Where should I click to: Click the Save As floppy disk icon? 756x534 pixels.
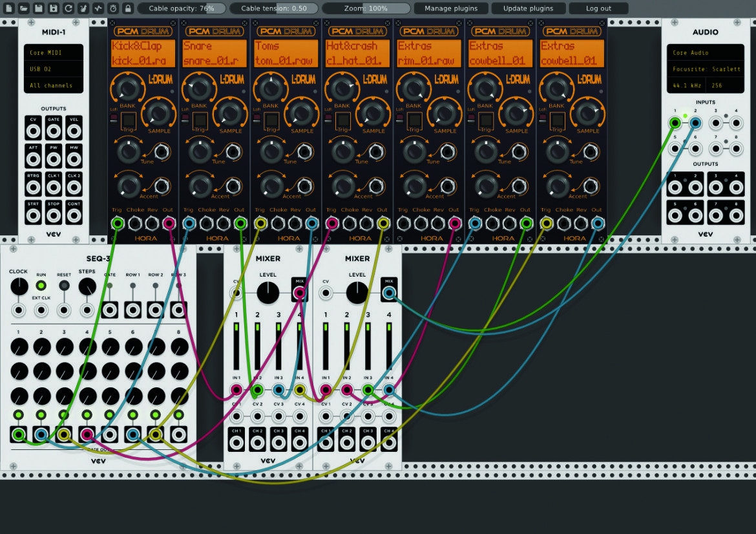pos(54,8)
